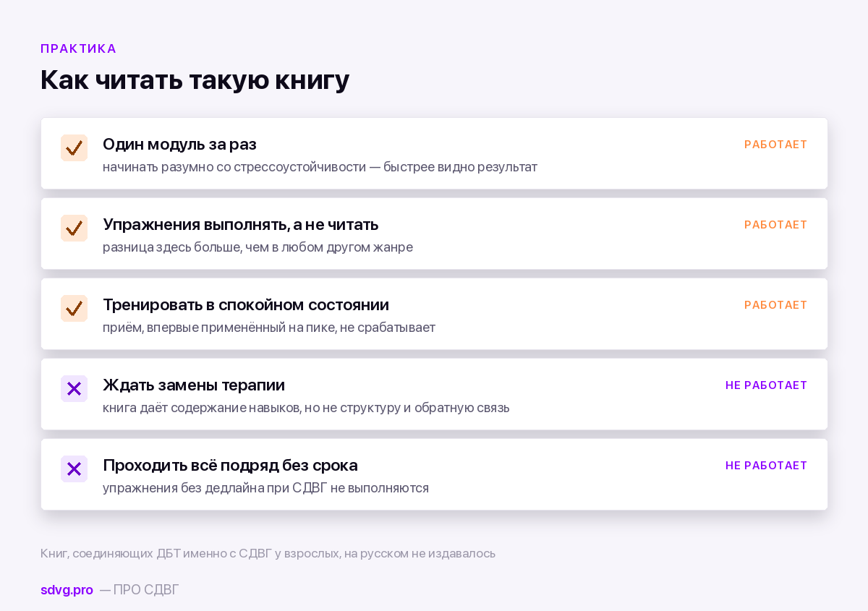Click subtitle 'разница здесь больше, чем в любом другом жанре'

click(258, 247)
